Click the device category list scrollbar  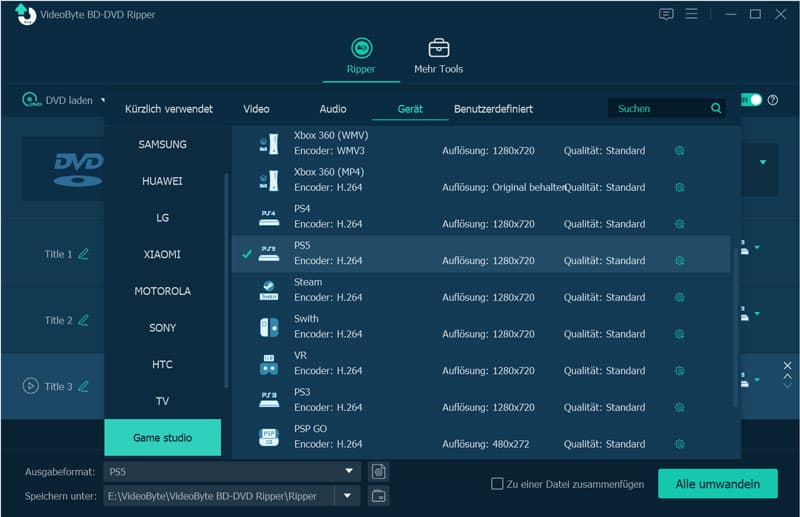(x=226, y=280)
